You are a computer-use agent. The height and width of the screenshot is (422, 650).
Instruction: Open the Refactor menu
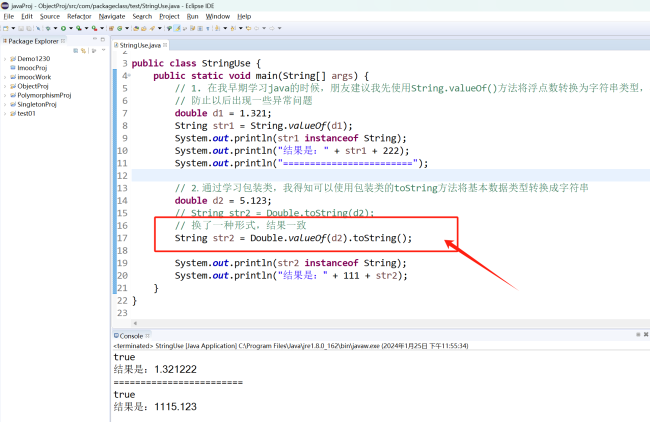(79, 17)
